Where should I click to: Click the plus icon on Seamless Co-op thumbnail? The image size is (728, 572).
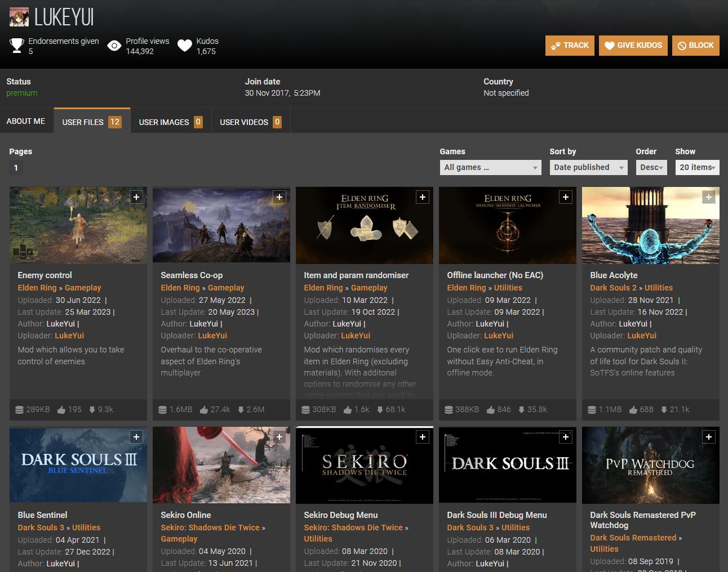pyautogui.click(x=279, y=197)
